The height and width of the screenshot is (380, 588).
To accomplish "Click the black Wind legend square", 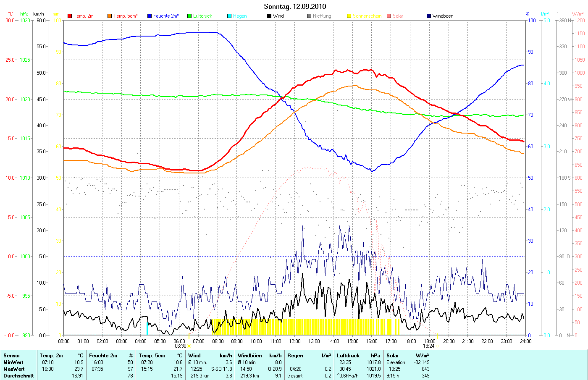I will tap(269, 16).
